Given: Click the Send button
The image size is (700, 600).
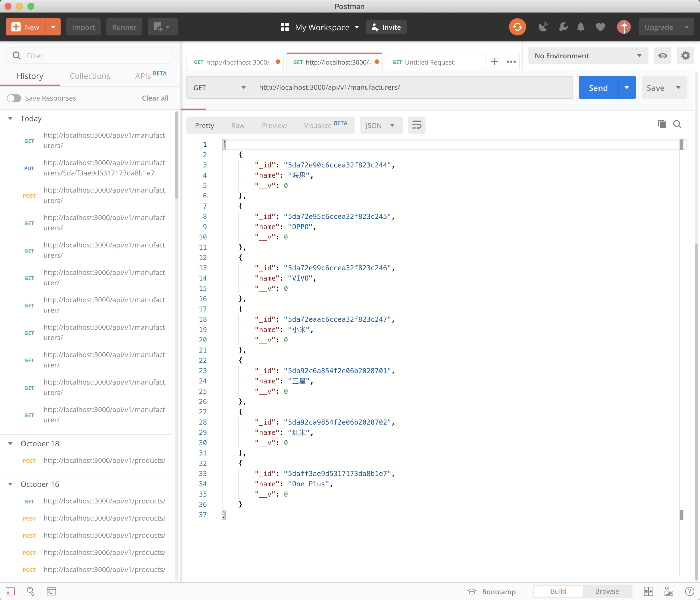Looking at the screenshot, I should pos(598,88).
